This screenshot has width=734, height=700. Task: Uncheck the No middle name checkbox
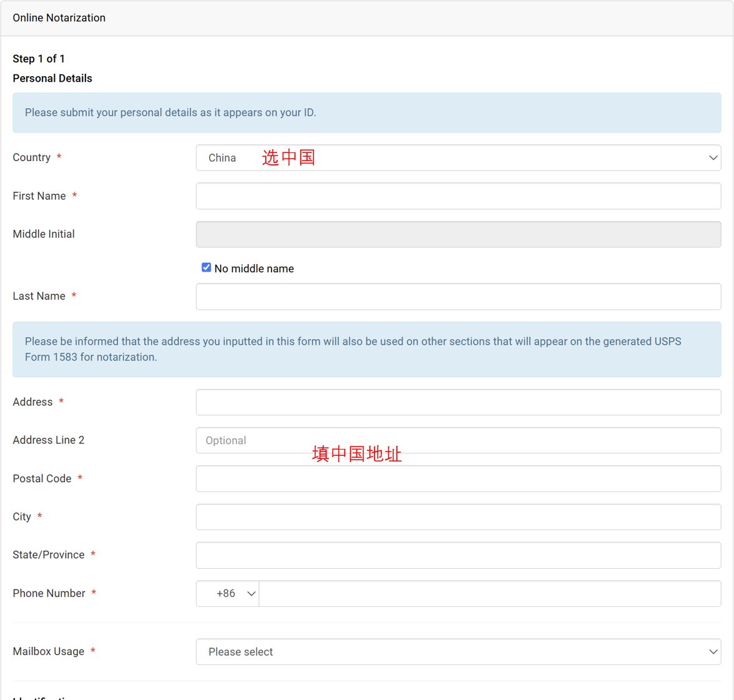[x=206, y=267]
